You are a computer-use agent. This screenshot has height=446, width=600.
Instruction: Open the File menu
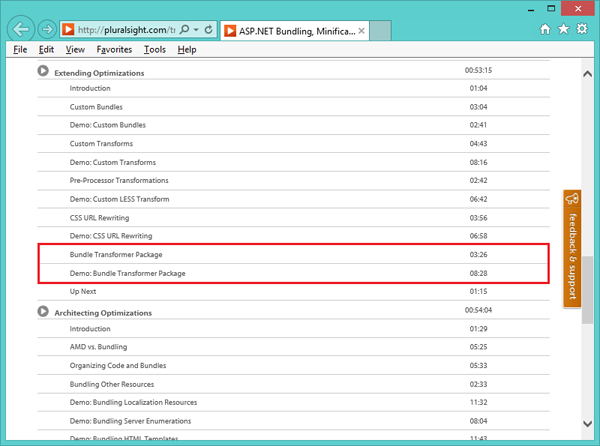(20, 50)
